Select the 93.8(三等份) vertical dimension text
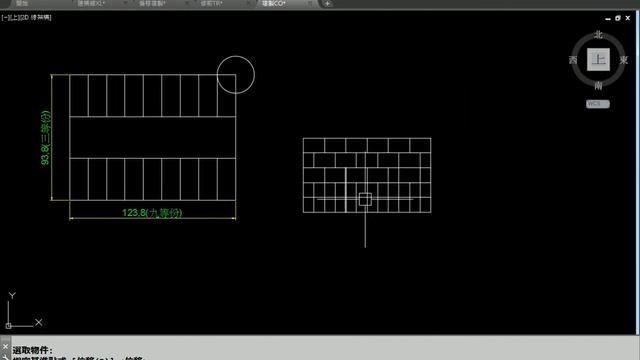This screenshot has width=640, height=360. [x=45, y=138]
